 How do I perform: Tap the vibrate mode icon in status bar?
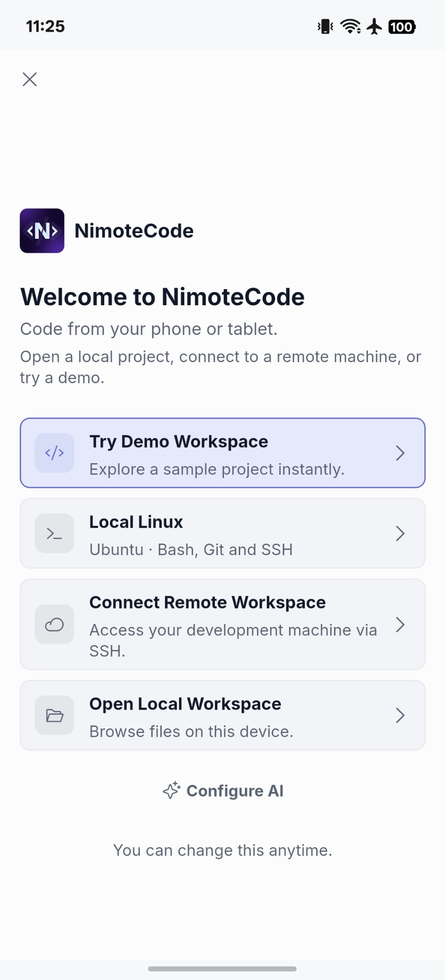[x=325, y=27]
